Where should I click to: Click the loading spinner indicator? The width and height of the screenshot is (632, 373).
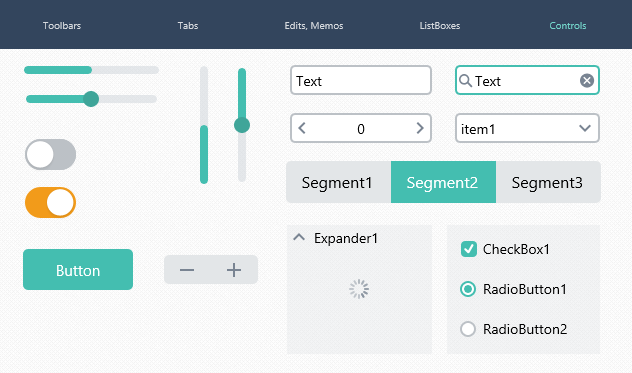[x=359, y=289]
